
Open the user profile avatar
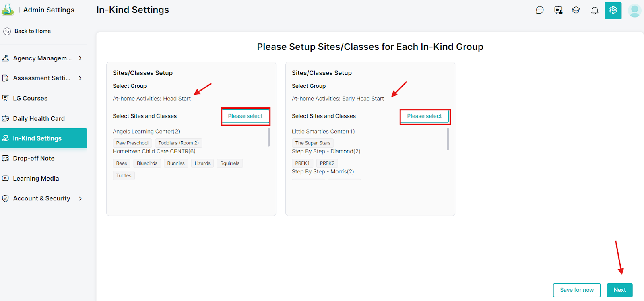tap(635, 11)
